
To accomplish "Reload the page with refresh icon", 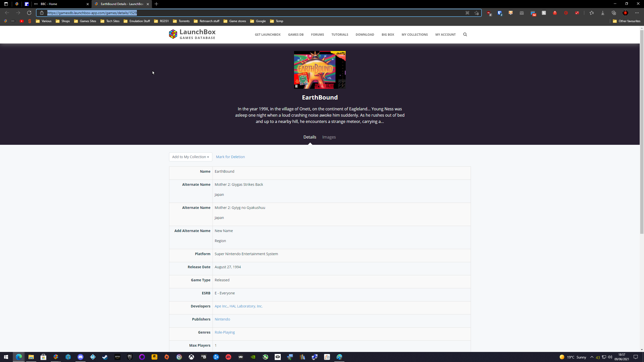I will pos(29,13).
